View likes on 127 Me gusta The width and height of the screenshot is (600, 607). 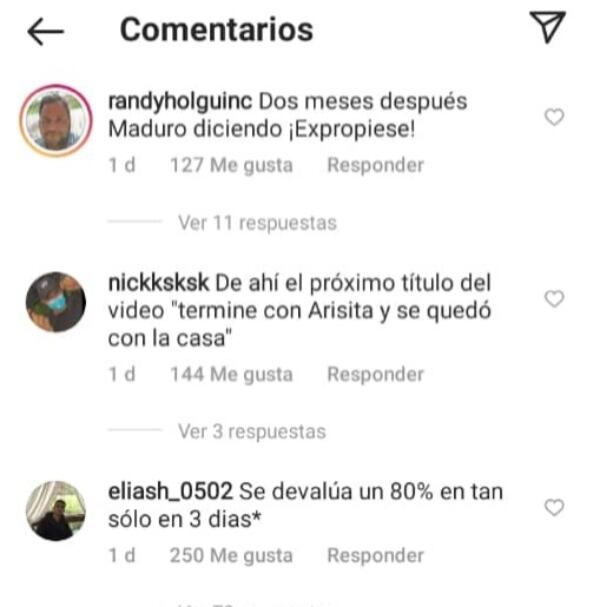point(231,165)
